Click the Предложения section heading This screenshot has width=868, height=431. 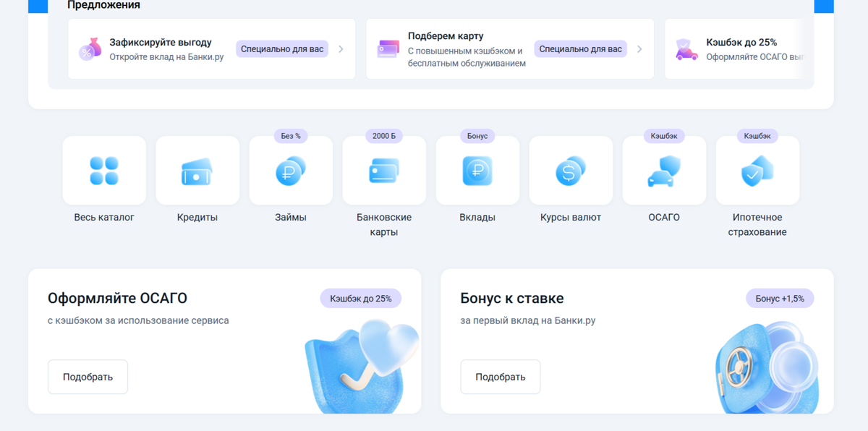click(x=103, y=5)
